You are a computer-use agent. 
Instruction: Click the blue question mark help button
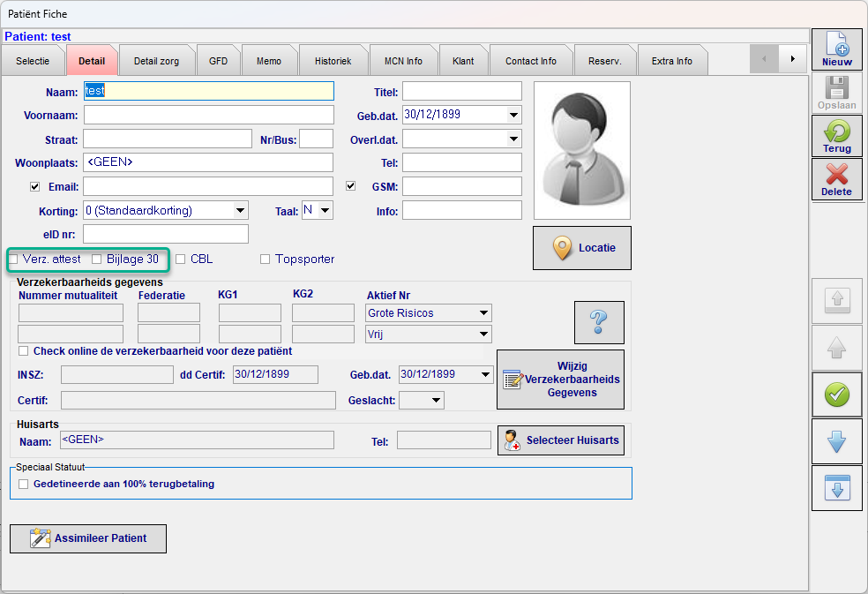[x=599, y=322]
